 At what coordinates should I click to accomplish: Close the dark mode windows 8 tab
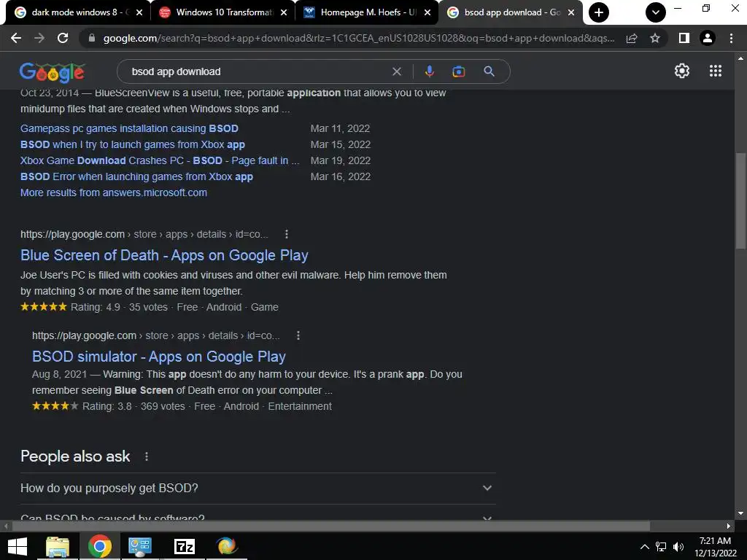139,12
